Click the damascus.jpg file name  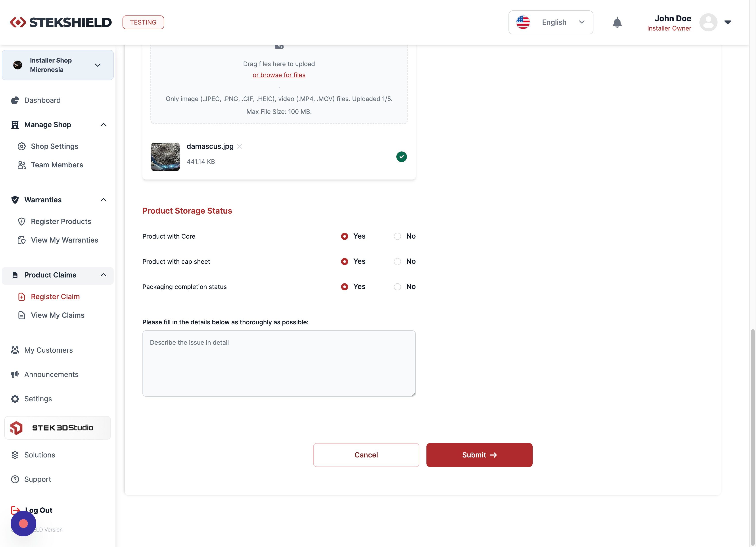click(210, 146)
